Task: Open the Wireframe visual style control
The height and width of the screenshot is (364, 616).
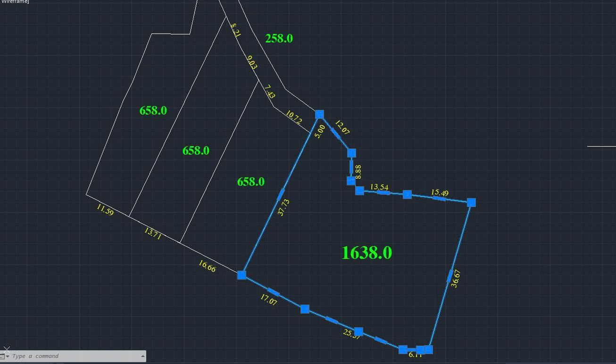Action: pos(14,1)
